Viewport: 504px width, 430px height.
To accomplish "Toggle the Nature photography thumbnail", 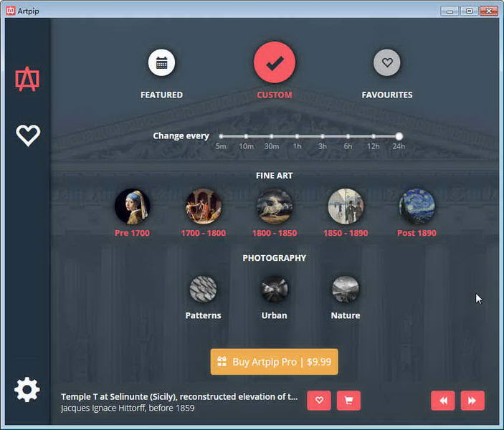I will (x=346, y=290).
